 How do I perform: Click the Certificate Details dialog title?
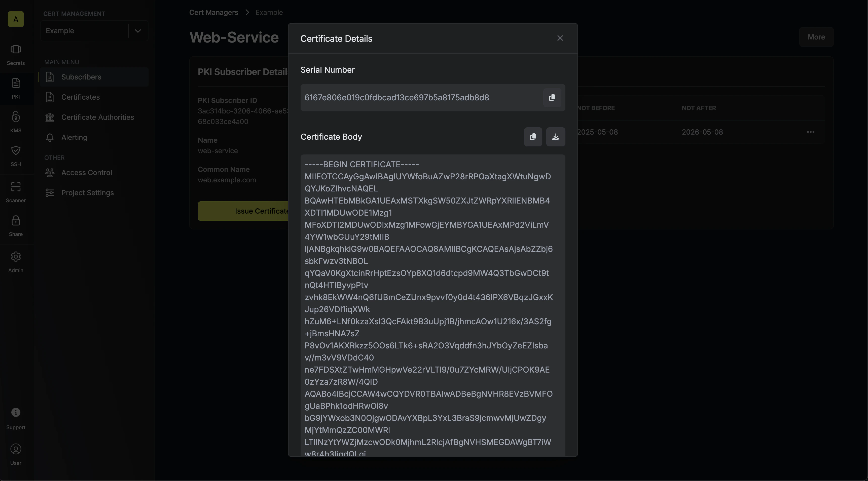(x=336, y=39)
